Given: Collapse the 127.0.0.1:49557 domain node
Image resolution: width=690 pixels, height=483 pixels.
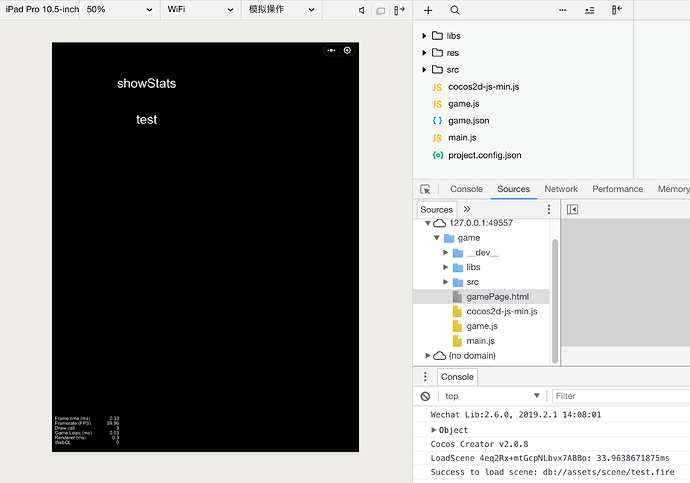Looking at the screenshot, I should point(427,223).
